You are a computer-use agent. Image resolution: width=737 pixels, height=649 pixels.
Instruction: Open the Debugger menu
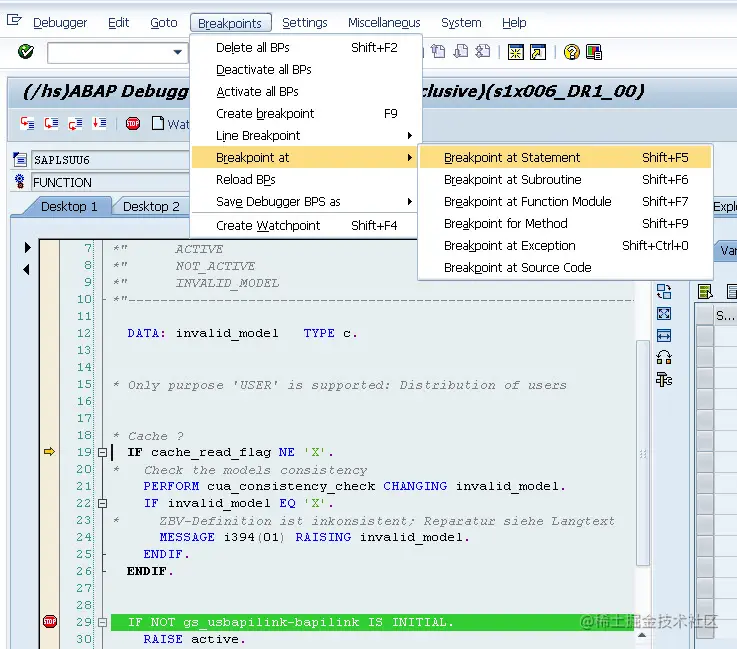(60, 23)
